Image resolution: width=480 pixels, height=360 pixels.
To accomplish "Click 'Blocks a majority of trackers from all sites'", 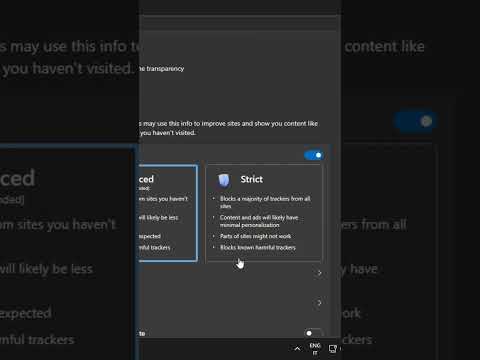I will [265, 202].
